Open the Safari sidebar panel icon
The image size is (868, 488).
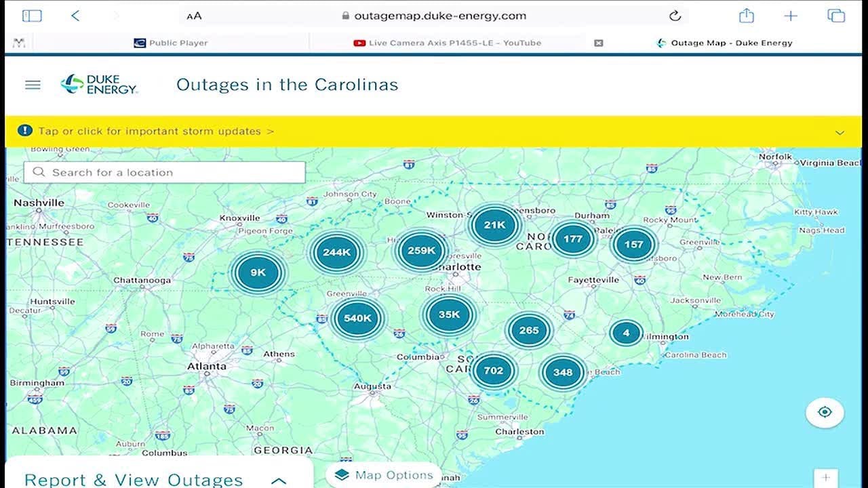[32, 16]
